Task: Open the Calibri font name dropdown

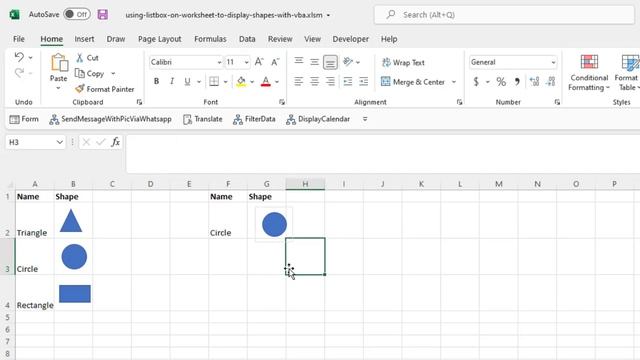Action: (x=219, y=62)
